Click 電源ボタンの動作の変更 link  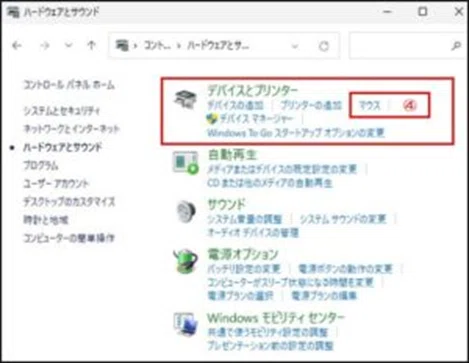click(345, 269)
